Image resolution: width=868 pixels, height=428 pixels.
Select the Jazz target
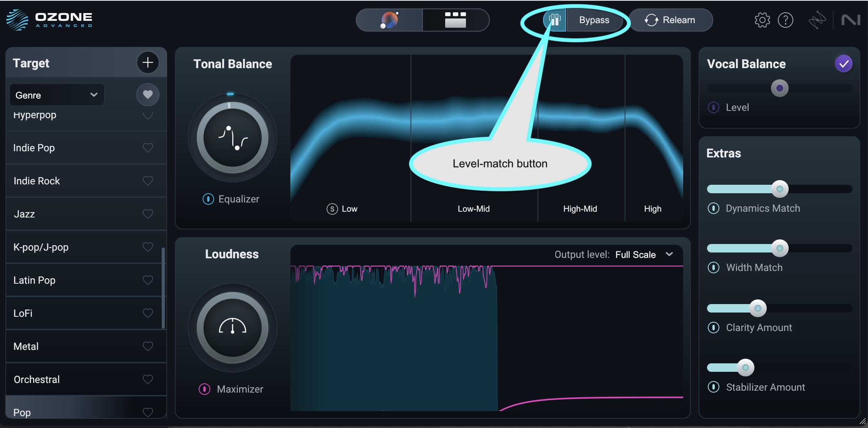(86, 214)
